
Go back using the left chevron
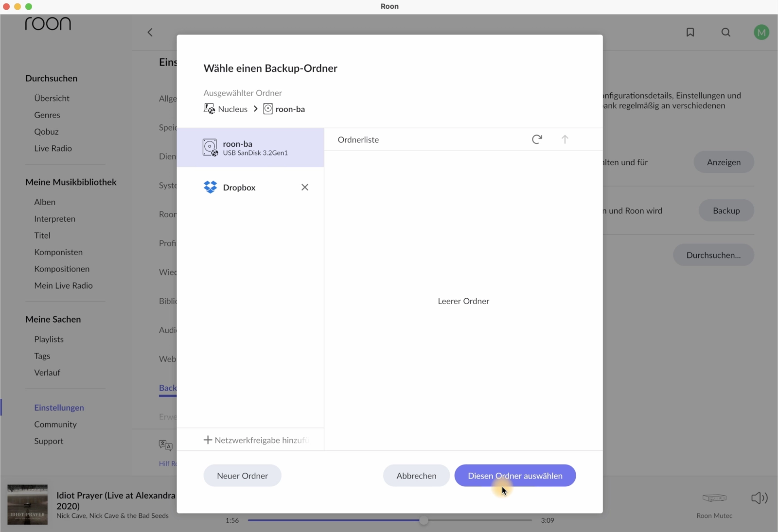point(150,32)
